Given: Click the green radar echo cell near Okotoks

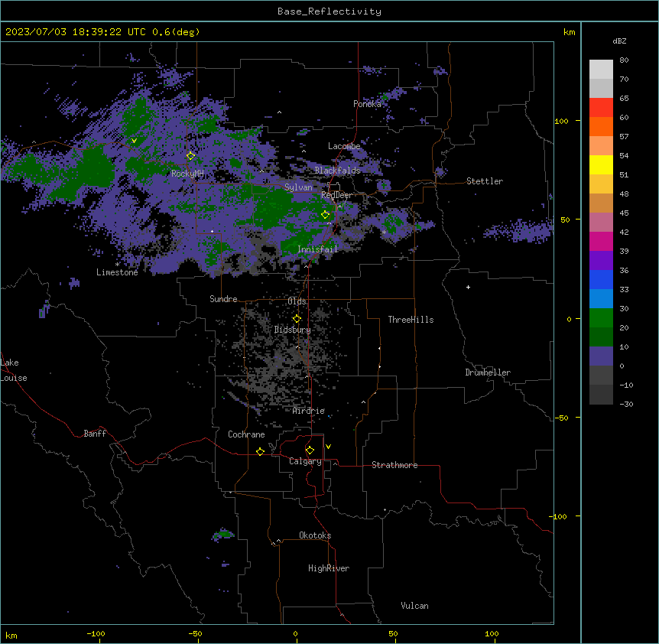Looking at the screenshot, I should coord(223,535).
